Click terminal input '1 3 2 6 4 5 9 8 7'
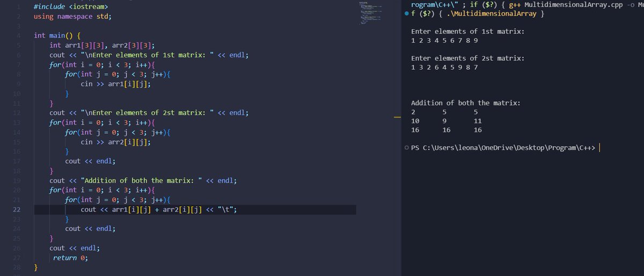 pos(444,67)
